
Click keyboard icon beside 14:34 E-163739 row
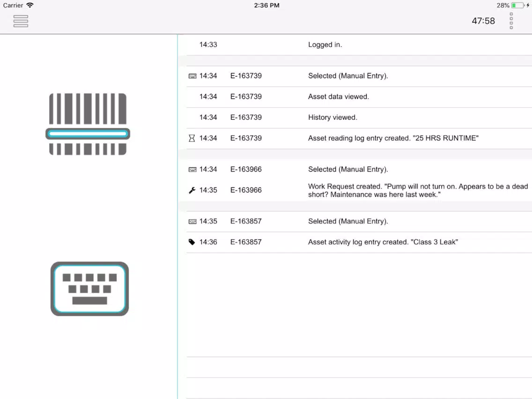[x=192, y=76]
